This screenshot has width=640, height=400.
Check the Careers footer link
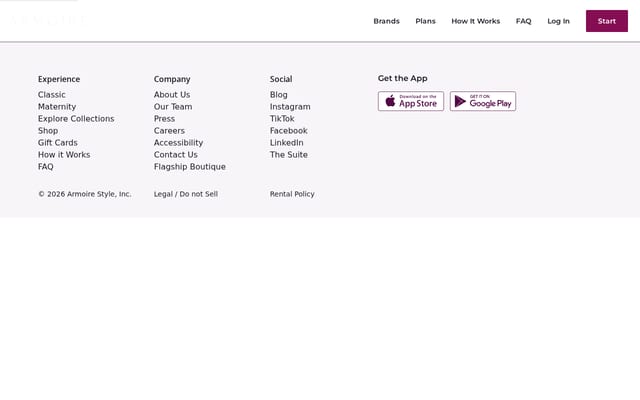coord(169,131)
